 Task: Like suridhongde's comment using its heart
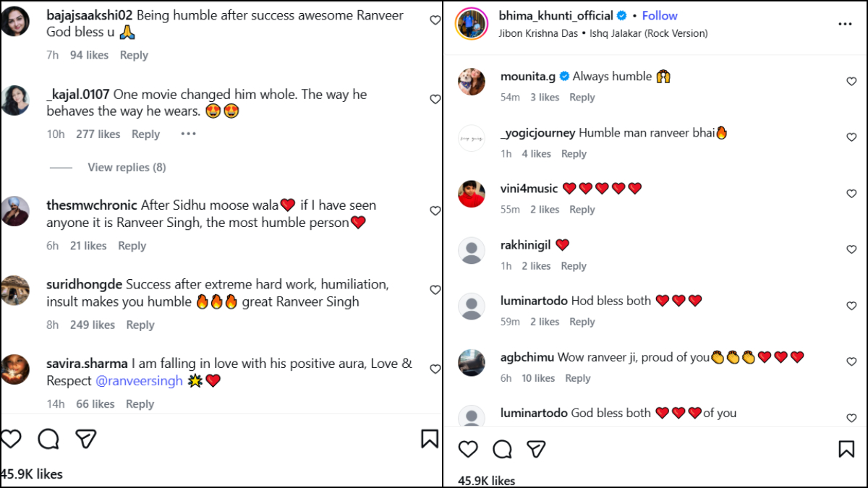click(x=435, y=289)
